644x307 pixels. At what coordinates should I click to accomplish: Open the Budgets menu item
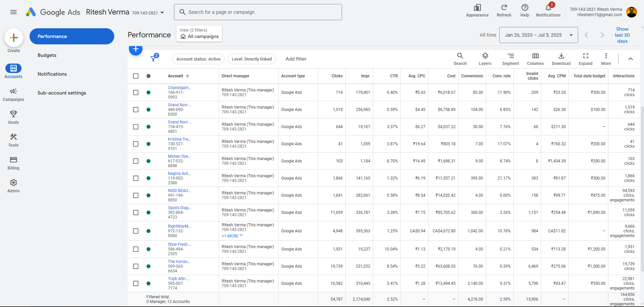[47, 55]
